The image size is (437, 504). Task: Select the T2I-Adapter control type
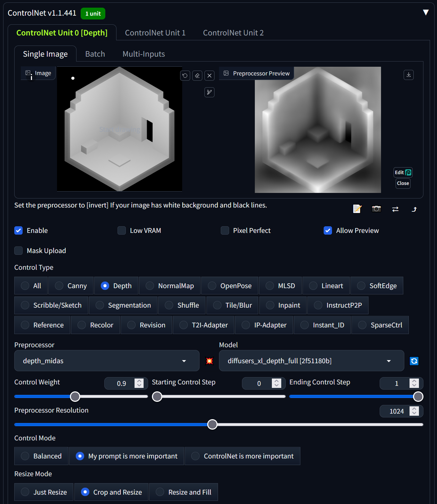click(x=203, y=325)
